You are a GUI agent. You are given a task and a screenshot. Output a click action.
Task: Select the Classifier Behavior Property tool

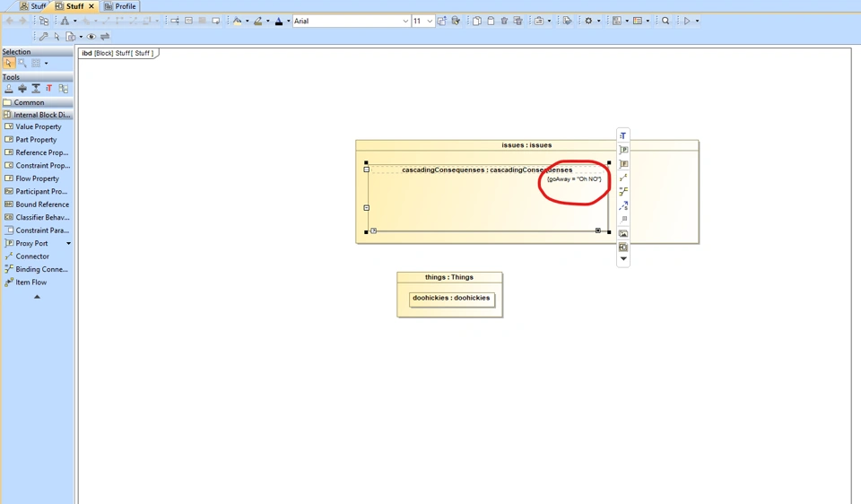(x=38, y=217)
